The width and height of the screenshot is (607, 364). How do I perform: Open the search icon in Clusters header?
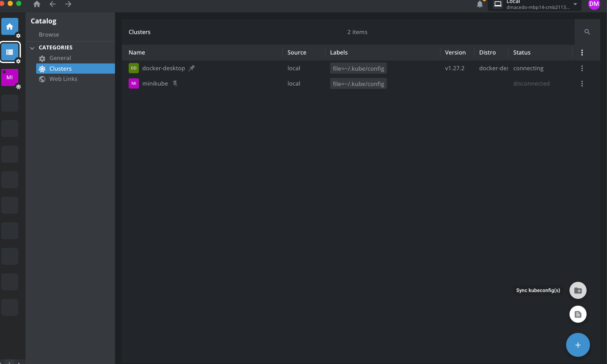pyautogui.click(x=587, y=32)
